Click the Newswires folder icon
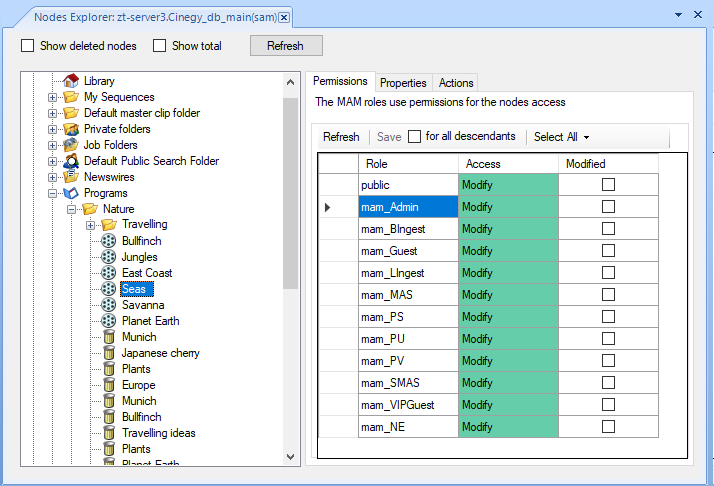This screenshot has height=486, width=714. [71, 177]
